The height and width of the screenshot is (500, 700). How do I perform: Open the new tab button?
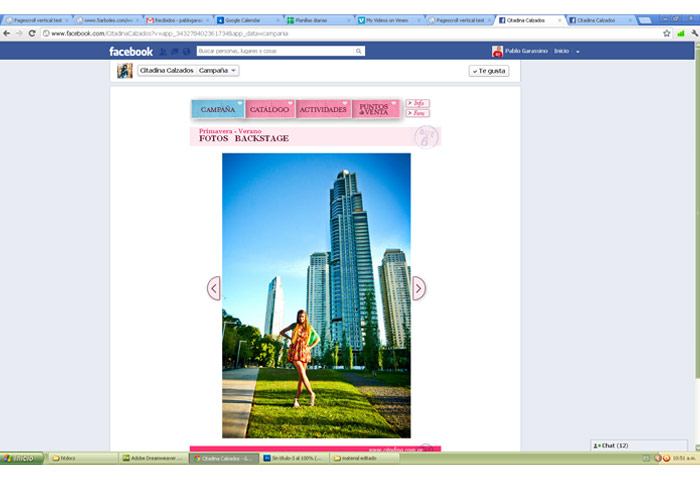click(645, 20)
